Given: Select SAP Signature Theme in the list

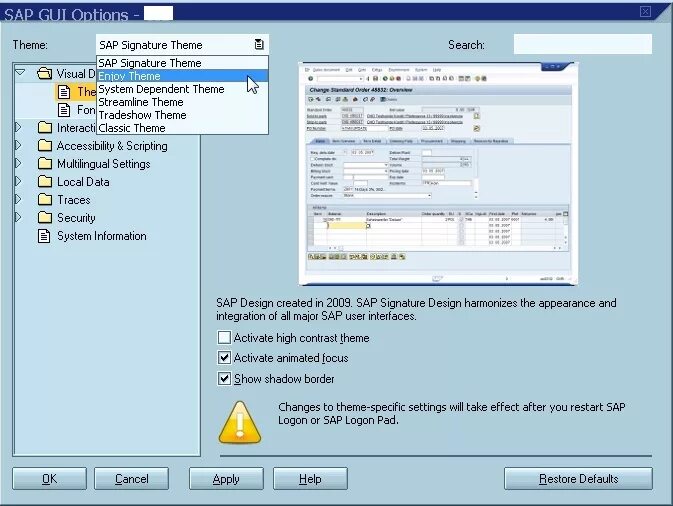Looking at the screenshot, I should [182, 63].
